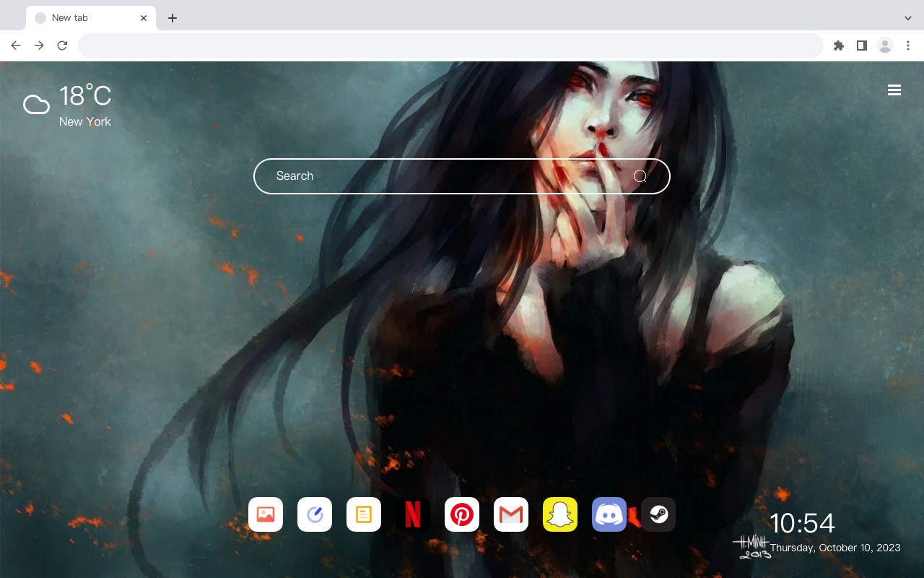924x578 pixels.
Task: Toggle the browser side panel
Action: (861, 46)
